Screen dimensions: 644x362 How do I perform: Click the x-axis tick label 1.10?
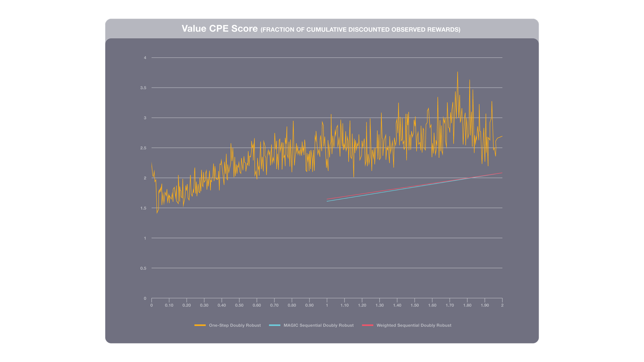coord(344,305)
